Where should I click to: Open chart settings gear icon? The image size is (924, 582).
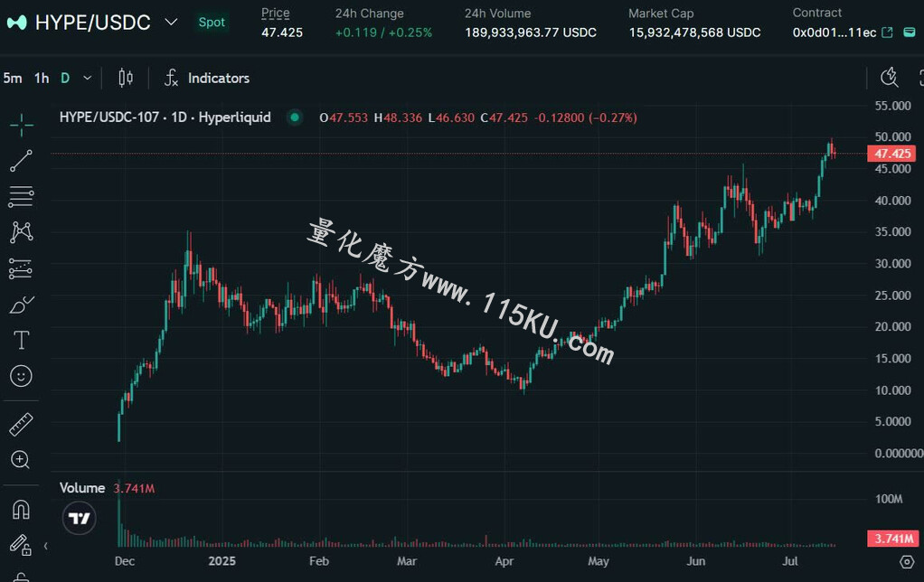pyautogui.click(x=907, y=562)
